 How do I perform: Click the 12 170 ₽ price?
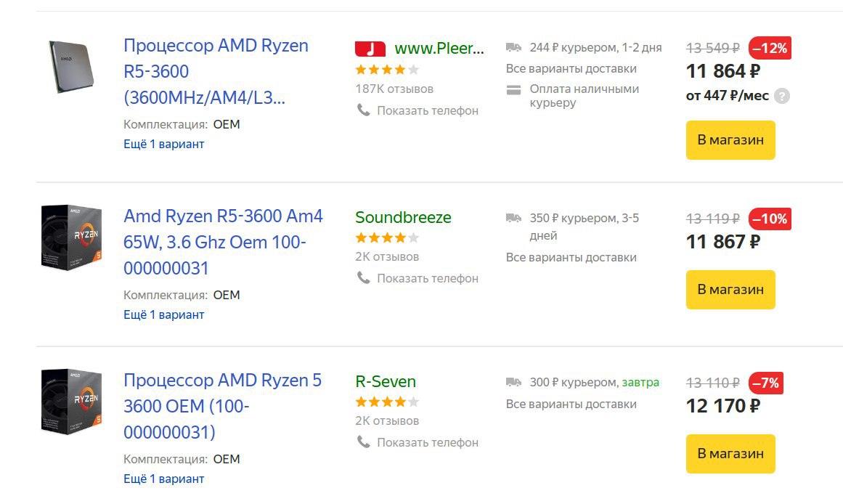tap(723, 406)
